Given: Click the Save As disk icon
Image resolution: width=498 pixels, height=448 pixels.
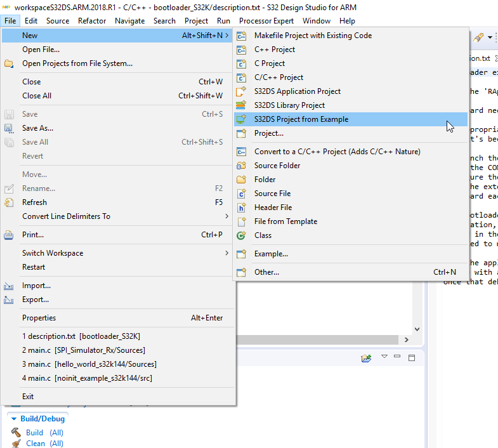Looking at the screenshot, I should pyautogui.click(x=9, y=128).
